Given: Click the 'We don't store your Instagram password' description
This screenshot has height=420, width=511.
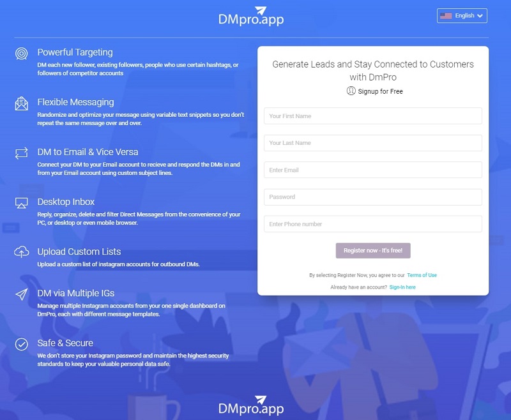Looking at the screenshot, I should coord(133,360).
